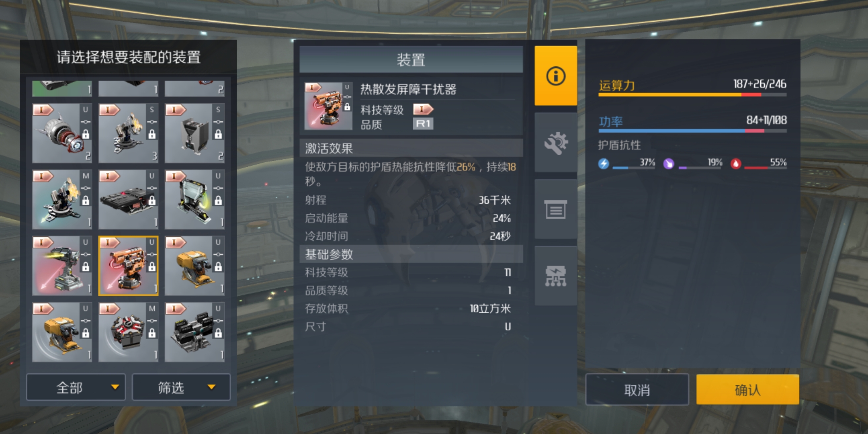This screenshot has height=434, width=868.
Task: Click the 确认 confirm button
Action: 747,389
